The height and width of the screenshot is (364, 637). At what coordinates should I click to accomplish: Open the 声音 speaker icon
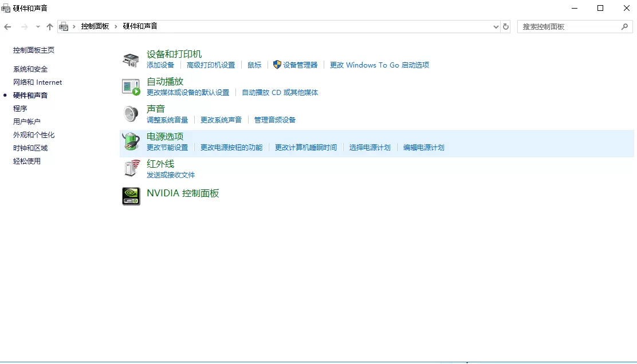[x=131, y=114]
